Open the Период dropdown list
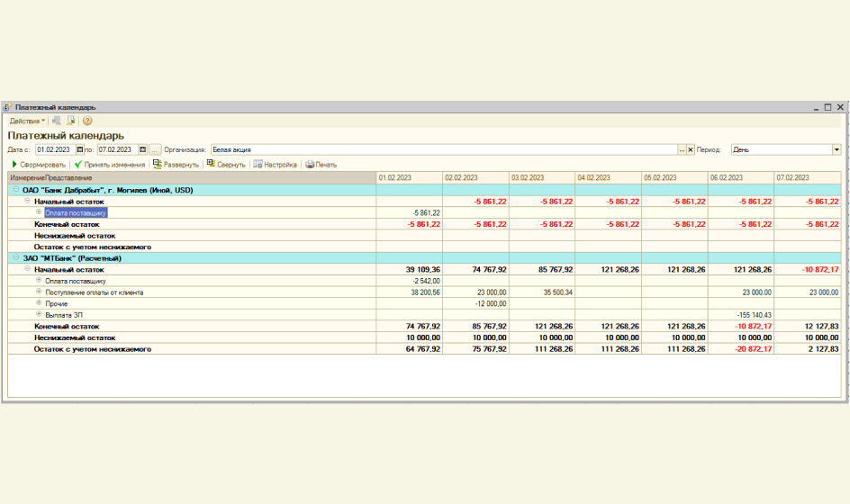 coord(836,149)
